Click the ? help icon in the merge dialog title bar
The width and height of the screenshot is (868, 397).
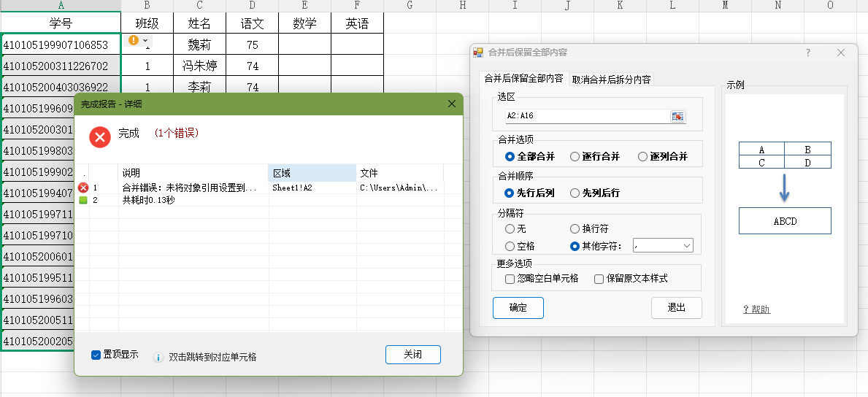tap(808, 53)
